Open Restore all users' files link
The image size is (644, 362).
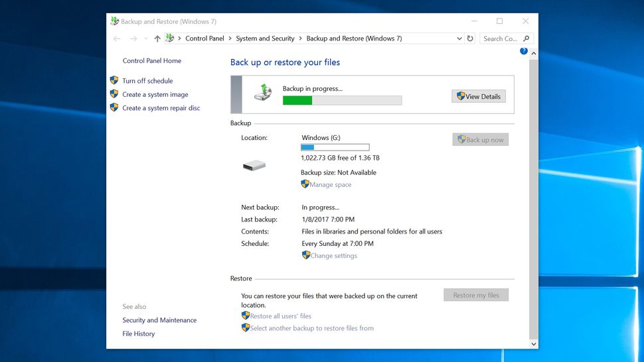pyautogui.click(x=281, y=316)
